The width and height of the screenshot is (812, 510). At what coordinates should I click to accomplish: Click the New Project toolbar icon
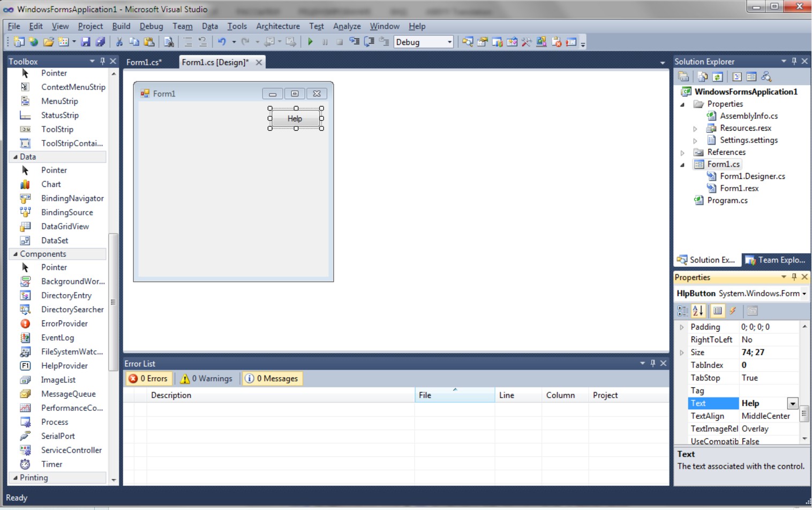pos(19,42)
